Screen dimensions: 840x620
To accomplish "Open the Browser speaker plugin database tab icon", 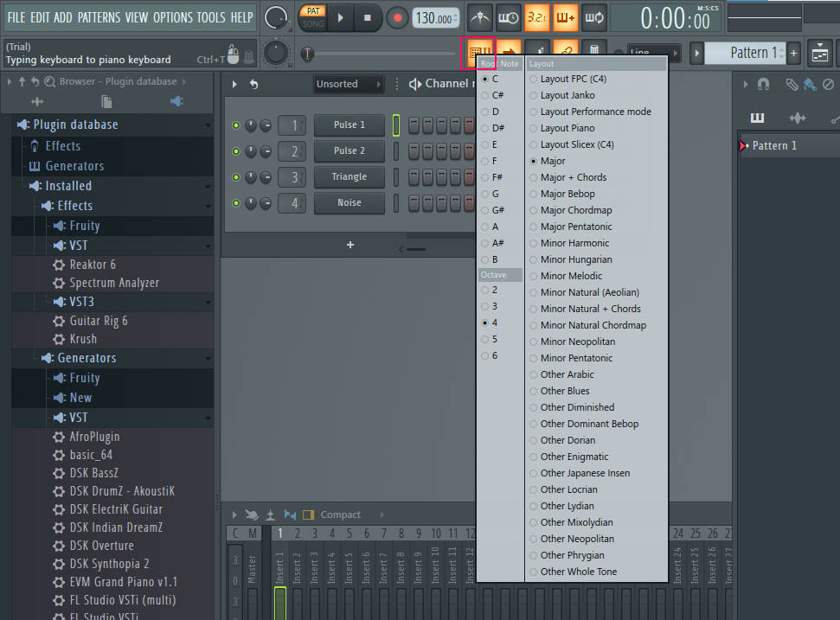I will point(176,101).
